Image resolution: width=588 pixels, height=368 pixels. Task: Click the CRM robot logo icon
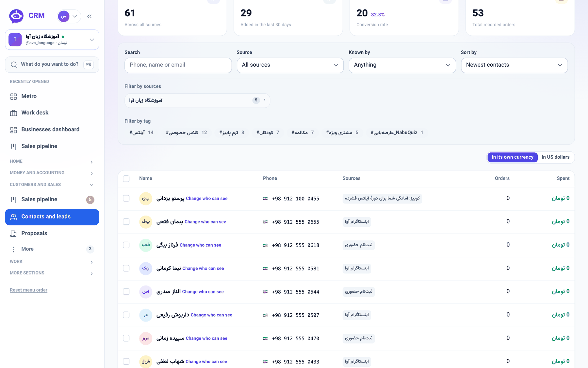(16, 16)
